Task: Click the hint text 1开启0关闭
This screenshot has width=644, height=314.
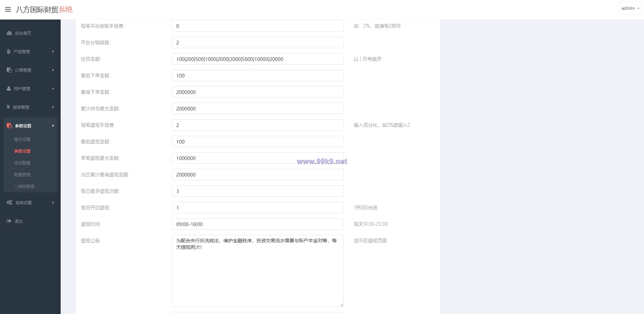Action: [x=366, y=208]
